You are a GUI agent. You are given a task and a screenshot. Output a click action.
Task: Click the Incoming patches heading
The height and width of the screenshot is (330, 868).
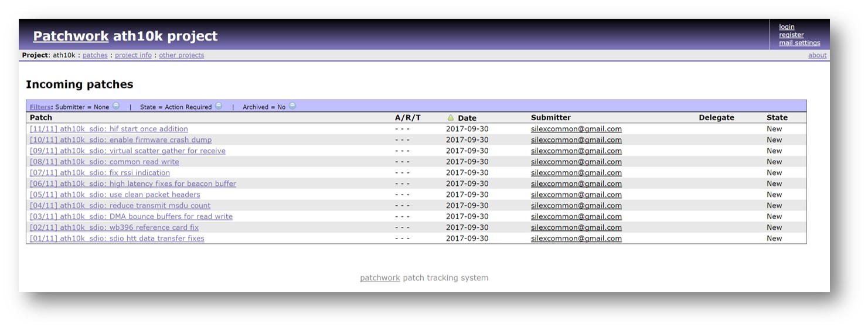click(80, 84)
